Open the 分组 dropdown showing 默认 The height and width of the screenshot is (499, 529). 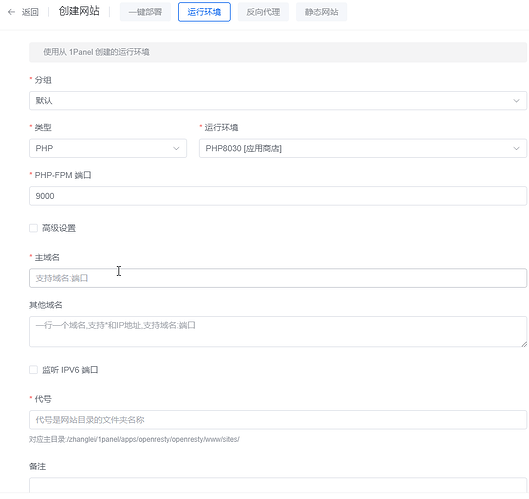click(278, 101)
